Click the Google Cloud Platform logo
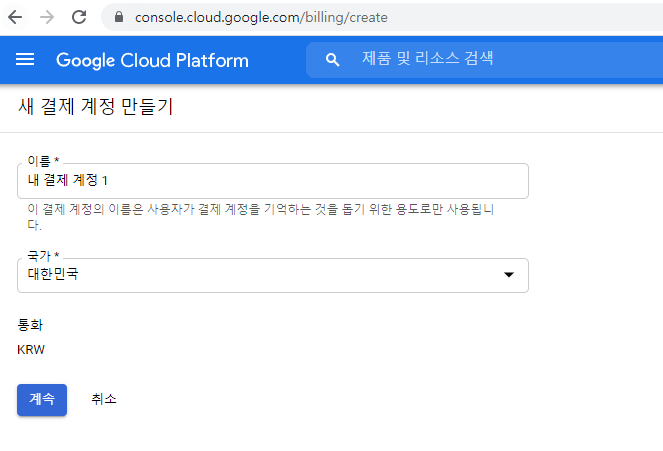The height and width of the screenshot is (451, 663). click(x=152, y=60)
